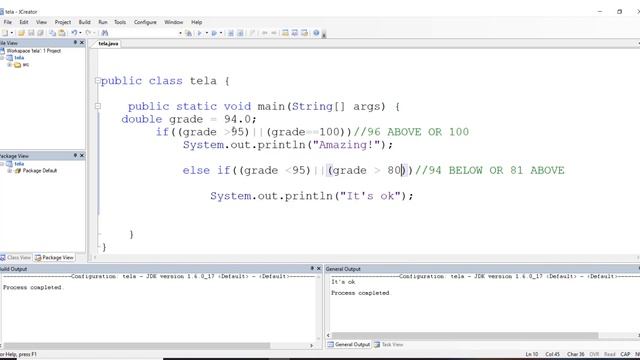The height and width of the screenshot is (360, 640).
Task: Switch to the Package View tab
Action: point(54,258)
